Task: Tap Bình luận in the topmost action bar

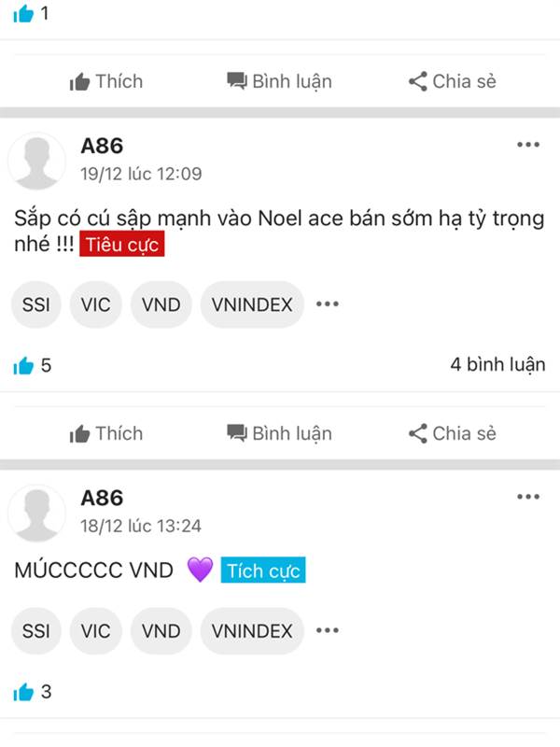Action: (279, 81)
